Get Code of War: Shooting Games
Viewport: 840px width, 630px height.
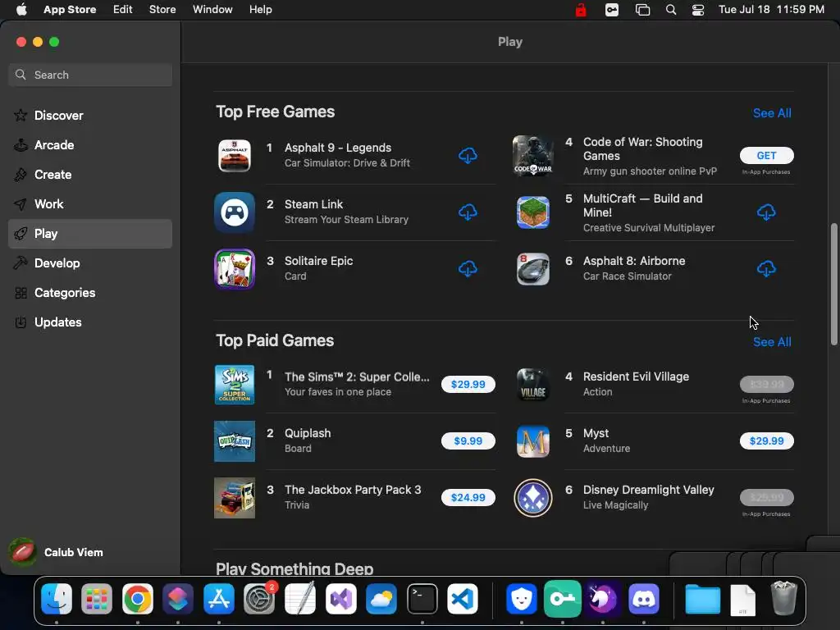pos(767,155)
